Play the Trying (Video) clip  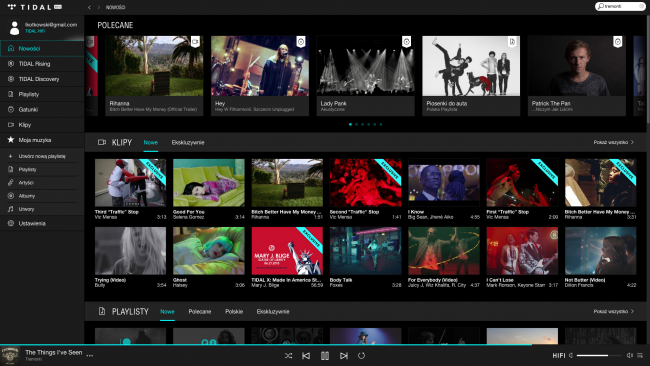point(130,251)
